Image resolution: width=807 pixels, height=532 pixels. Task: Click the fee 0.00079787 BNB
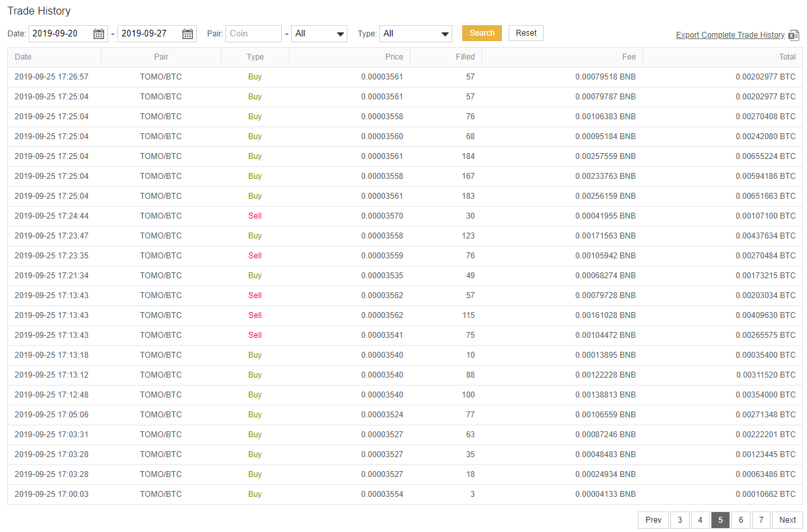[605, 97]
